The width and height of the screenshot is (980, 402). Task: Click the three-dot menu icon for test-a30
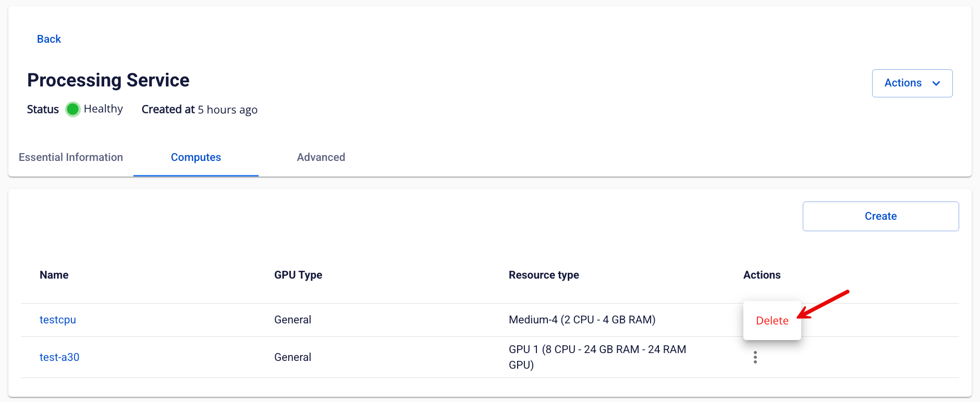755,357
